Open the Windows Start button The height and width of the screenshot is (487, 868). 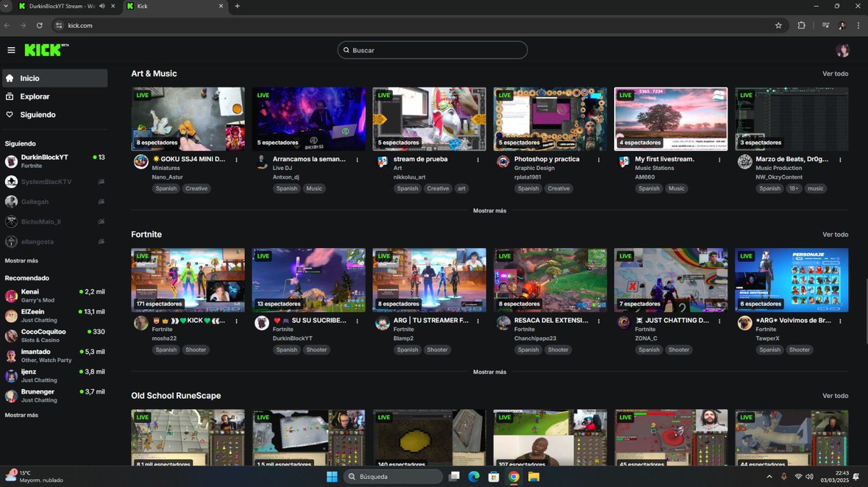pos(331,476)
